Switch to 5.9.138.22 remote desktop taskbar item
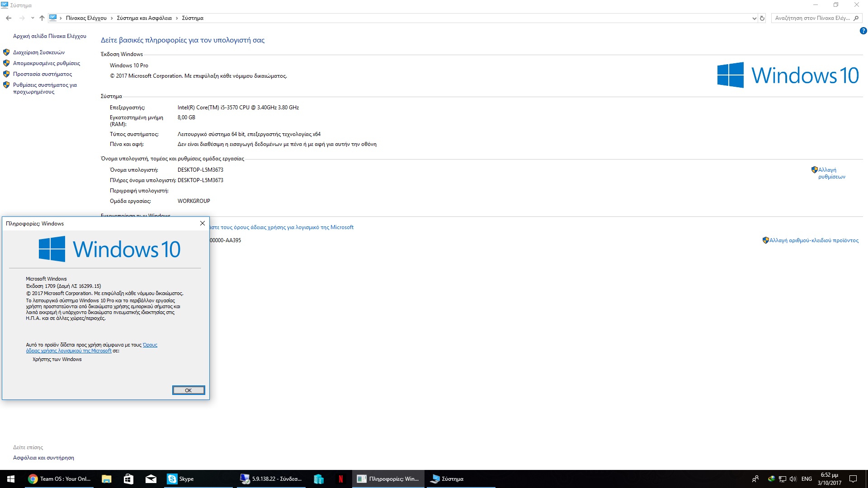 tap(271, 479)
